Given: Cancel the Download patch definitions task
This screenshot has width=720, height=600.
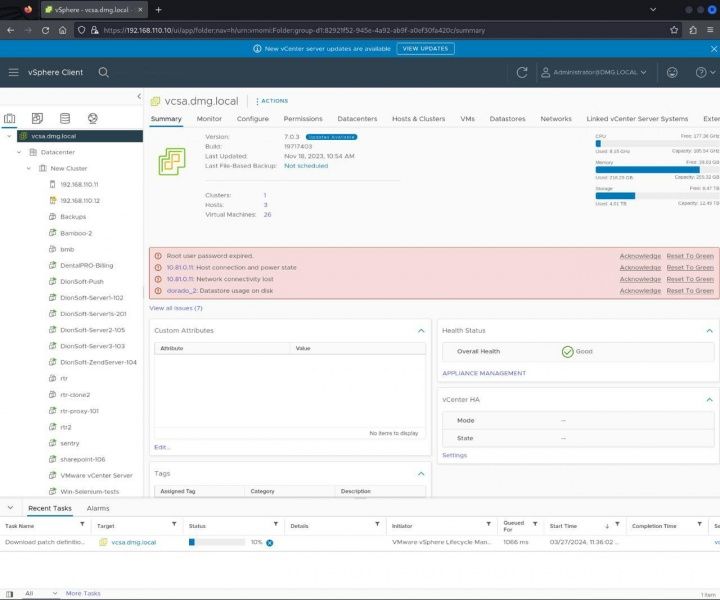Looking at the screenshot, I should [x=270, y=542].
